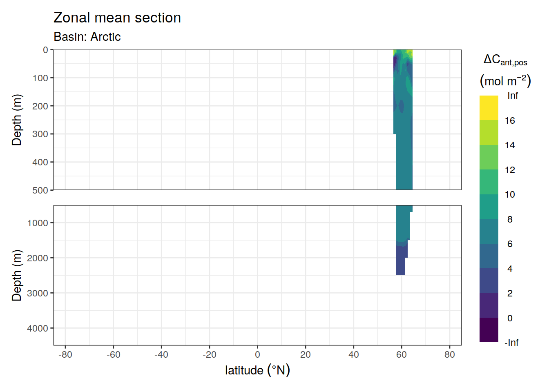
Task: Click the darkest purple swatch below 0
Action: coord(489,330)
